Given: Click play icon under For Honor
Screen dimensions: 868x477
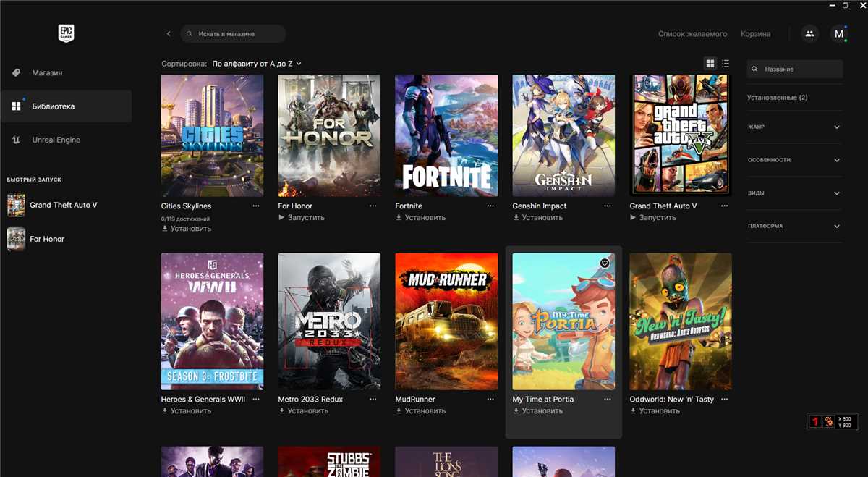Looking at the screenshot, I should coord(281,218).
